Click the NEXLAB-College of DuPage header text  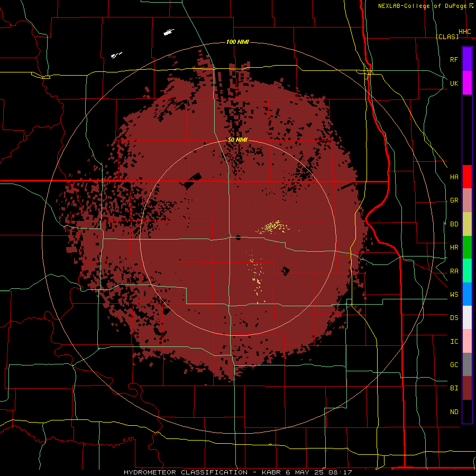point(422,6)
